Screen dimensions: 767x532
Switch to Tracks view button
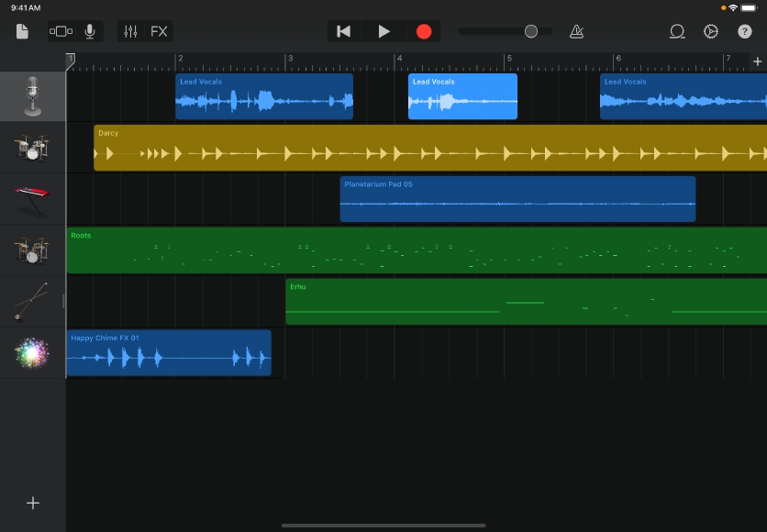61,31
